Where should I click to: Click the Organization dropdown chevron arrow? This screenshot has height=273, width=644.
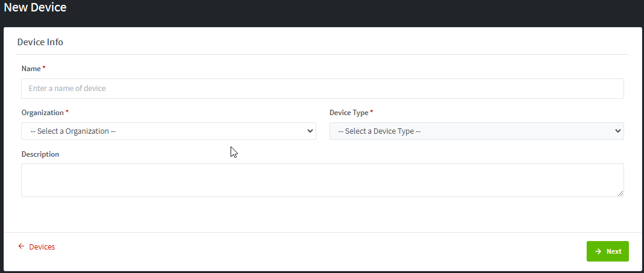[x=310, y=131]
